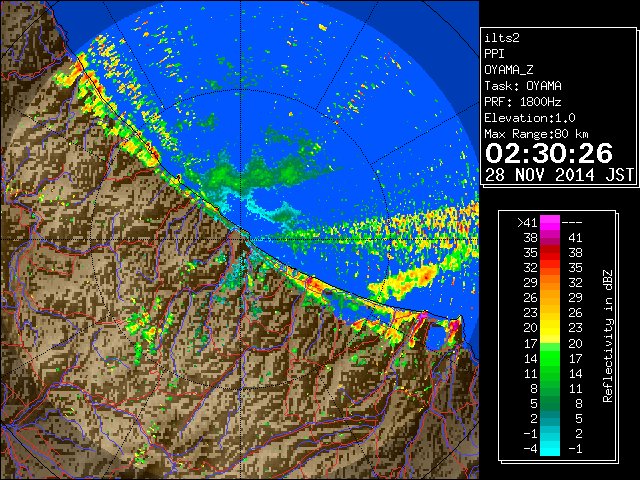The image size is (640, 480).
Task: Click the timestamp 02:30:26
Action: [549, 154]
